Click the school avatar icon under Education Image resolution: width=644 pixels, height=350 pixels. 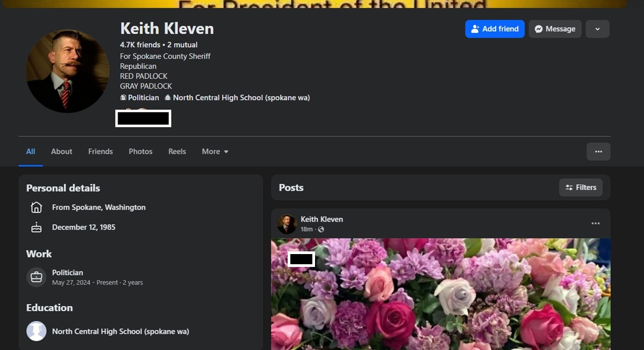point(36,331)
